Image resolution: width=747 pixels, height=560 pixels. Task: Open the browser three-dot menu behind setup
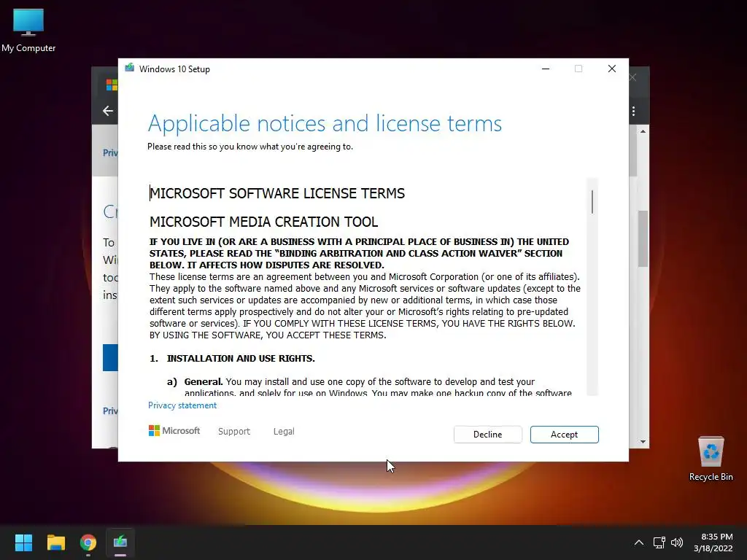pos(634,111)
